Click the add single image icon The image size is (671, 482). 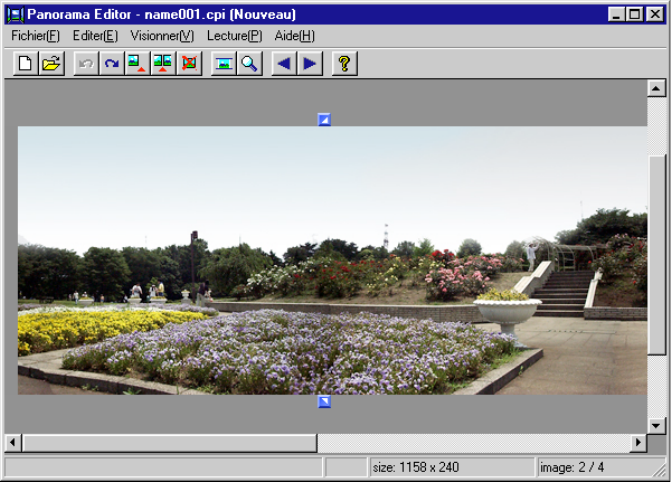click(138, 64)
